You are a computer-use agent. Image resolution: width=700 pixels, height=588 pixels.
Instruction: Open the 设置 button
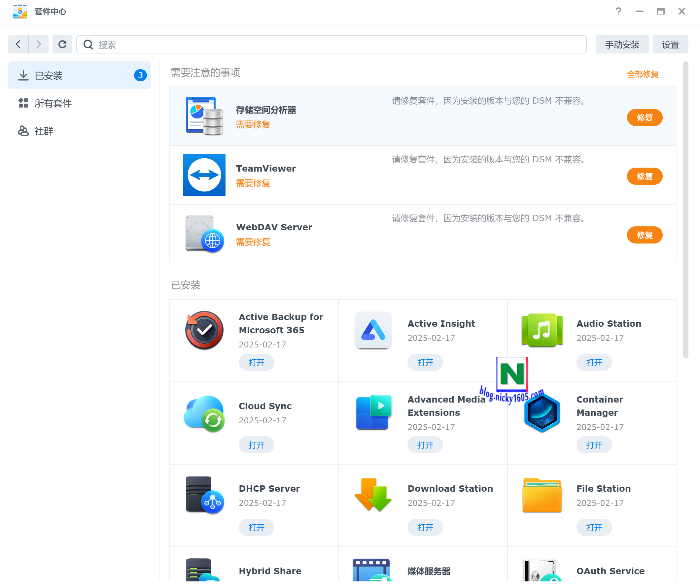coord(670,44)
